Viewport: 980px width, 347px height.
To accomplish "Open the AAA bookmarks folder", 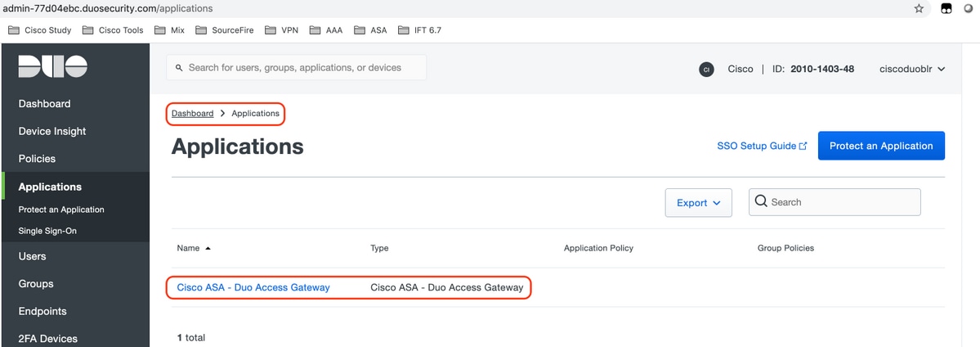I will coord(325,29).
